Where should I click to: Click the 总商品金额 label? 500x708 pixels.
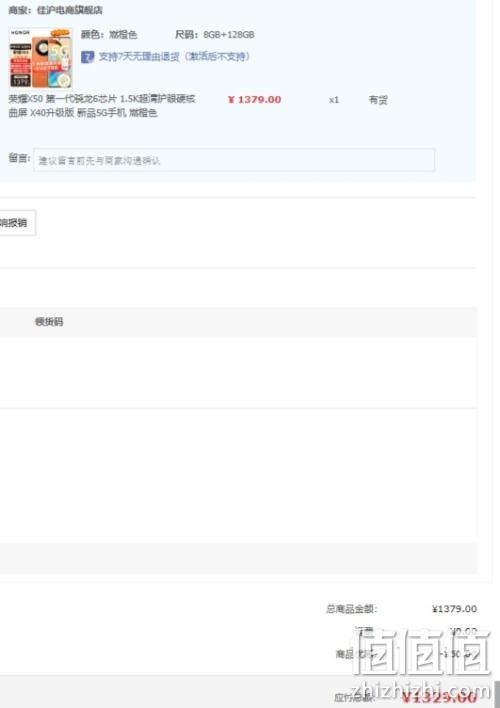351,609
